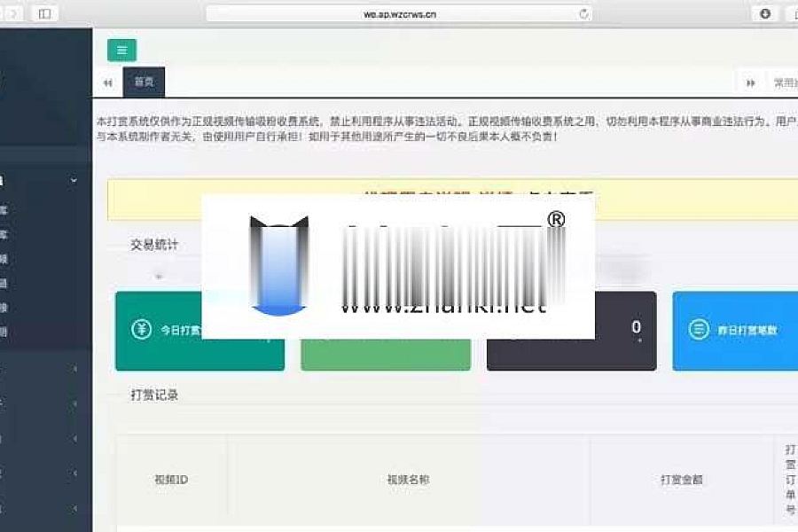Click the 打赏订单号 column header
This screenshot has width=798, height=532.
click(790, 480)
